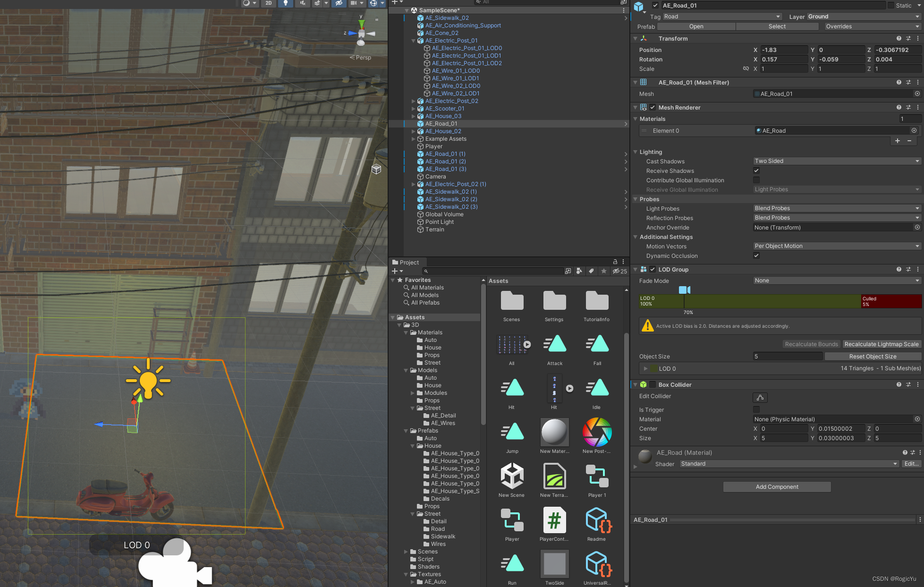This screenshot has width=924, height=587.
Task: Click the scene visibility eye icon
Action: click(339, 3)
